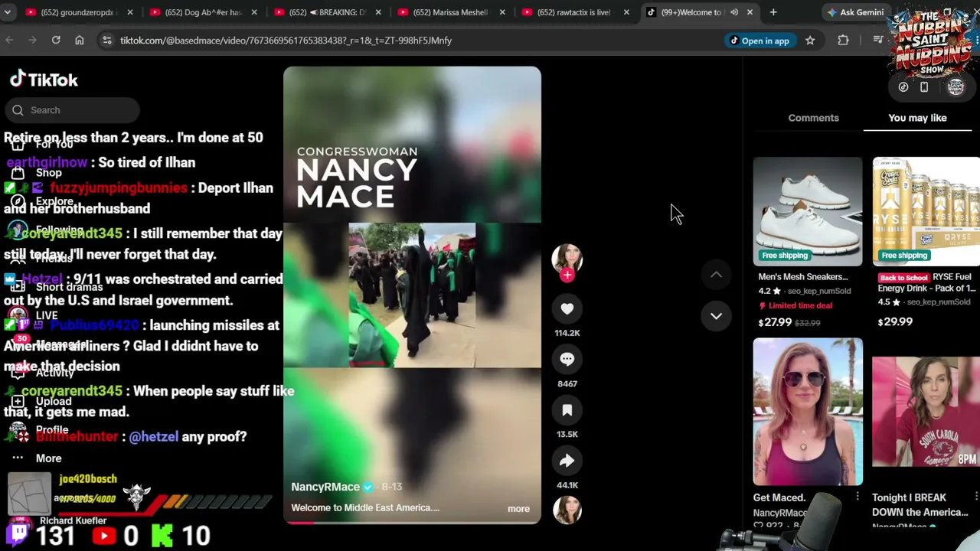This screenshot has height=551, width=980.
Task: Open the video comments bubble icon
Action: [567, 359]
